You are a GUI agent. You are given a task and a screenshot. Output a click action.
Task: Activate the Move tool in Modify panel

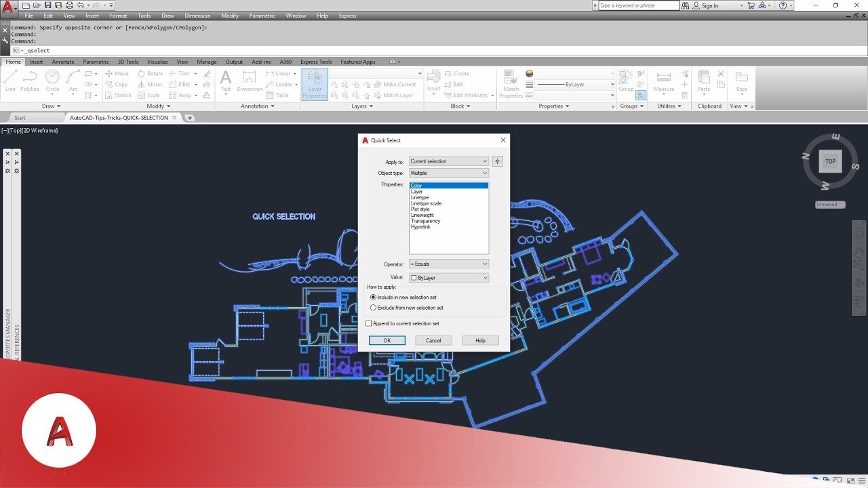(x=117, y=74)
